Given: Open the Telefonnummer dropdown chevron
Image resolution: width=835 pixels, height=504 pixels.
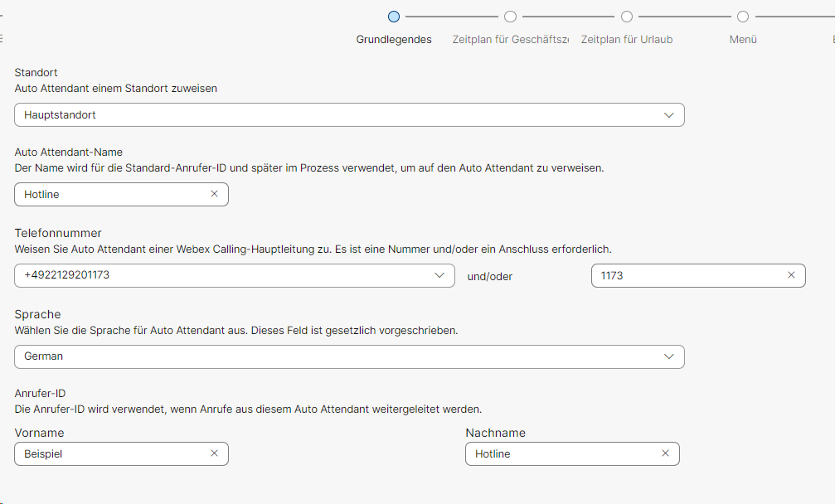Looking at the screenshot, I should click(x=439, y=275).
